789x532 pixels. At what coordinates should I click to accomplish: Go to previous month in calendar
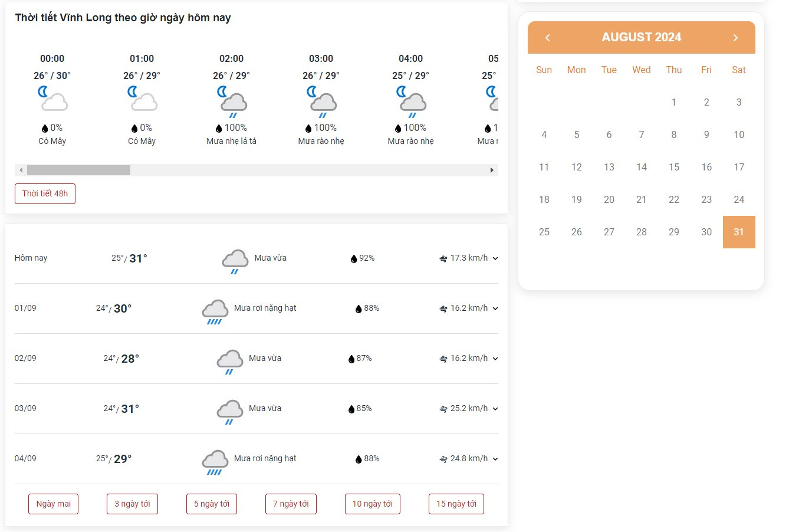[547, 38]
